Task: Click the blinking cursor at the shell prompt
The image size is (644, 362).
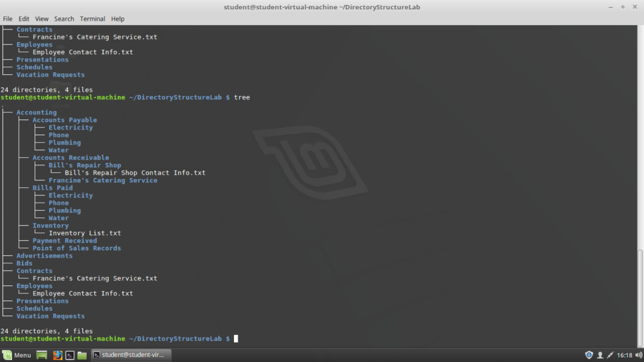Action: (236, 338)
